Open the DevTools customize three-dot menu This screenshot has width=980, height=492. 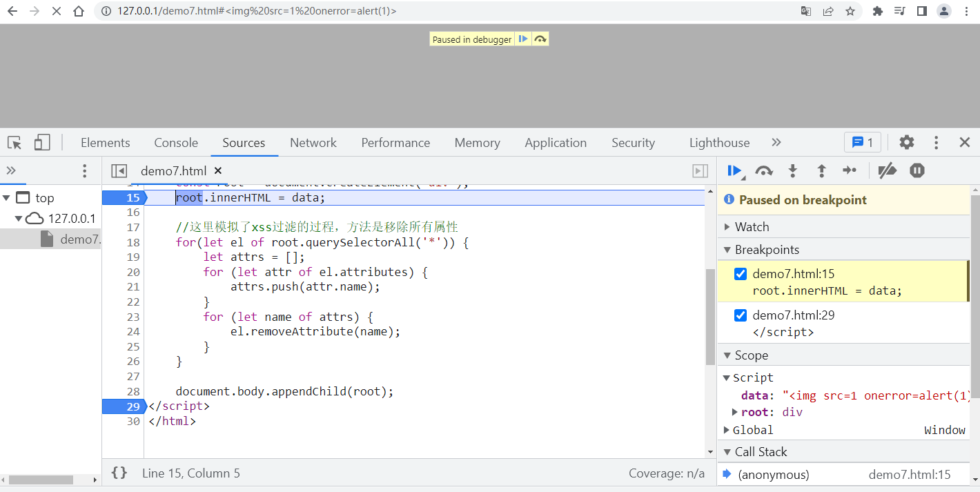[x=937, y=143]
